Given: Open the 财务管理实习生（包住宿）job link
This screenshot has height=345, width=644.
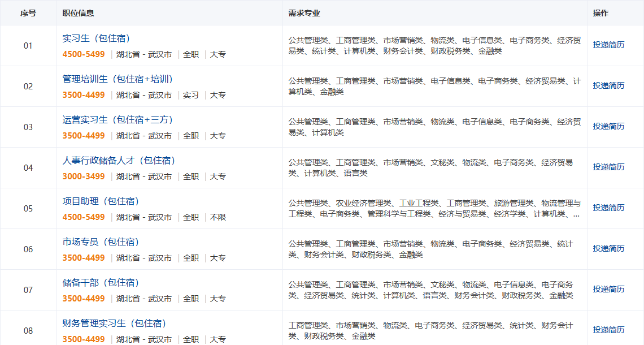Looking at the screenshot, I should click(114, 324).
